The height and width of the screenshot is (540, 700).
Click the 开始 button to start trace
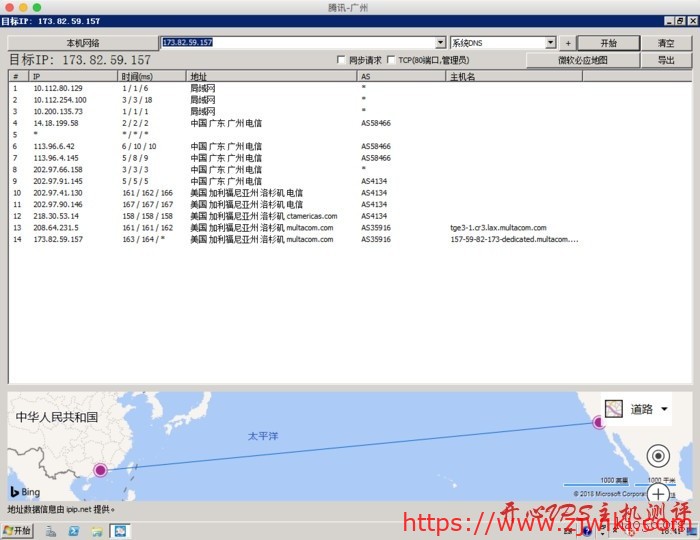coord(608,43)
